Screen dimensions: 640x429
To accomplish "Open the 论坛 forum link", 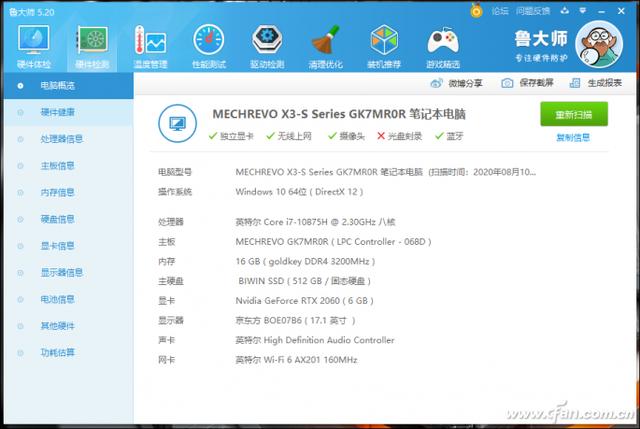I will (500, 11).
